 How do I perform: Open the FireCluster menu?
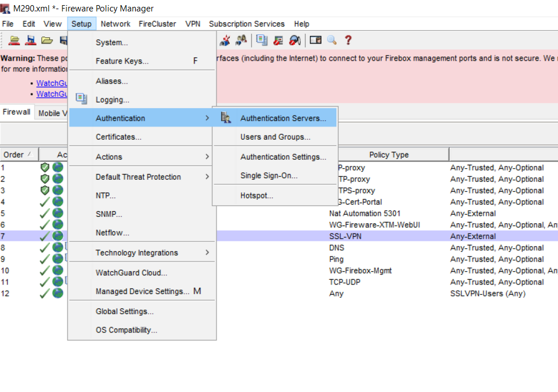point(158,24)
